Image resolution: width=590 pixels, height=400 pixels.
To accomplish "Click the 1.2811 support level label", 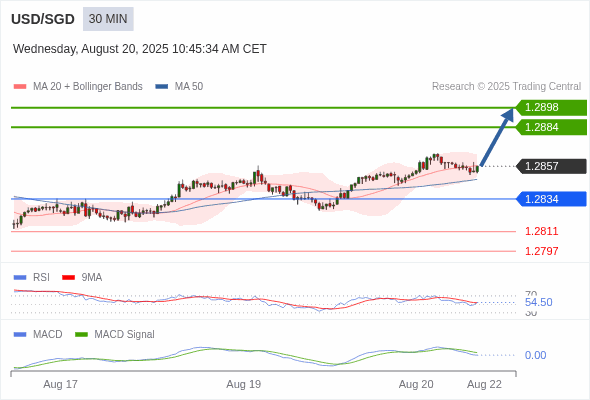I will (x=541, y=231).
